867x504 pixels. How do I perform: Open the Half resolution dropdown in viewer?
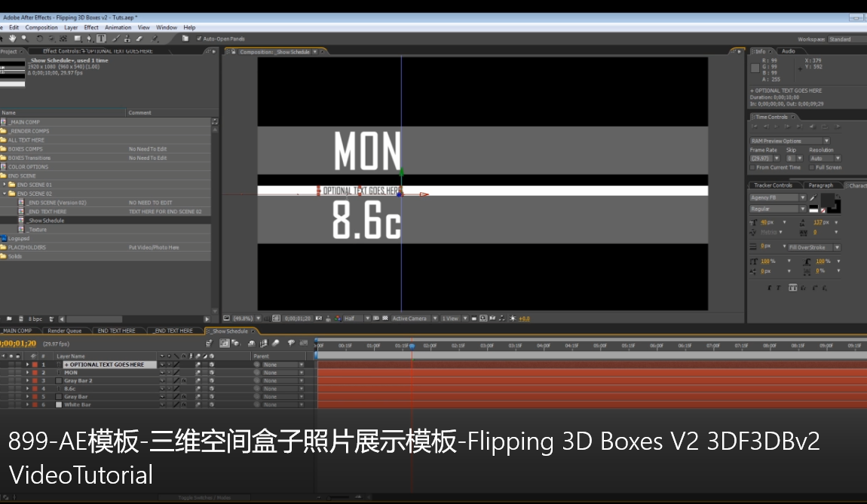click(357, 319)
